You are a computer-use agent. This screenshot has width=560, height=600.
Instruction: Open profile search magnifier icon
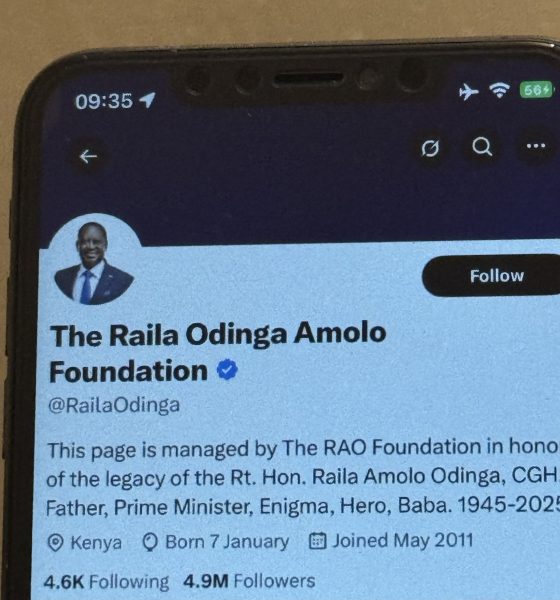[x=482, y=147]
